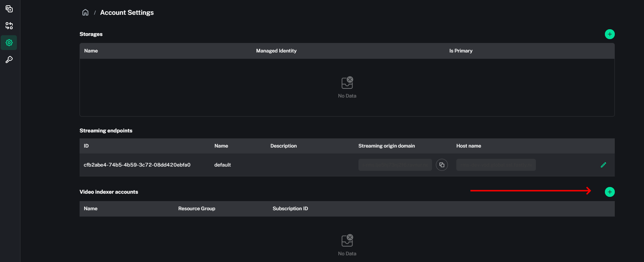
Task: Select the default endpoint name cell
Action: [x=223, y=165]
